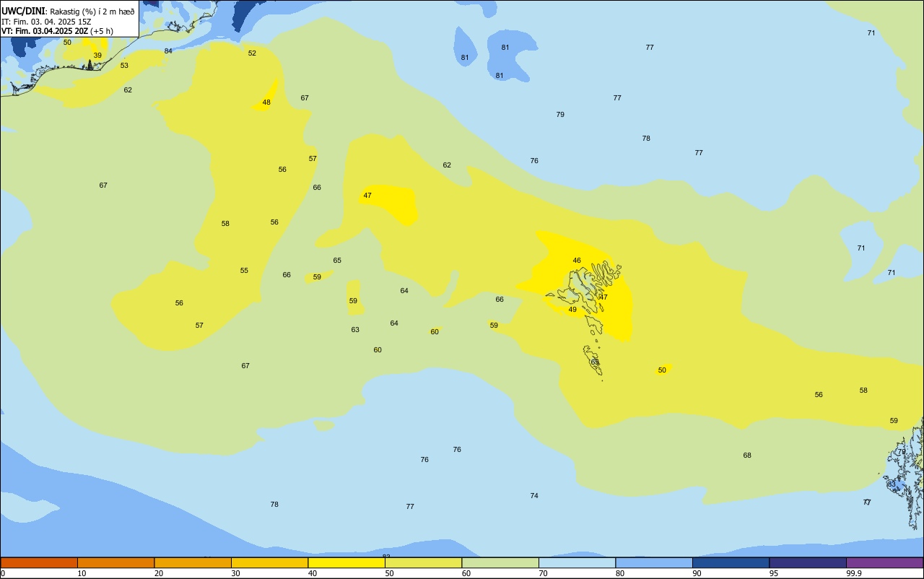Select the map value 52
The height and width of the screenshot is (579, 924).
(252, 53)
